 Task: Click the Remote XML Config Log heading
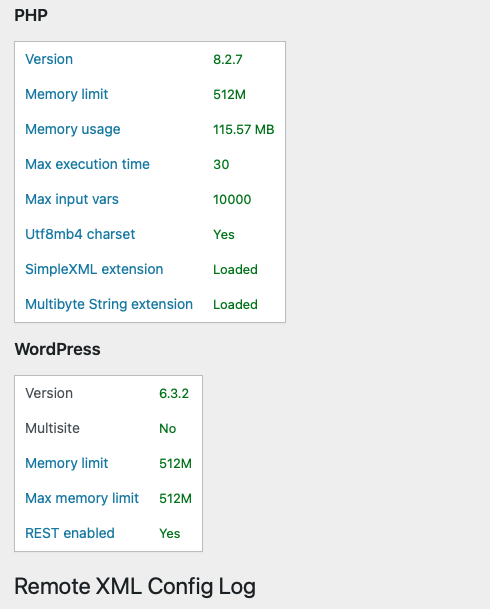pos(135,586)
